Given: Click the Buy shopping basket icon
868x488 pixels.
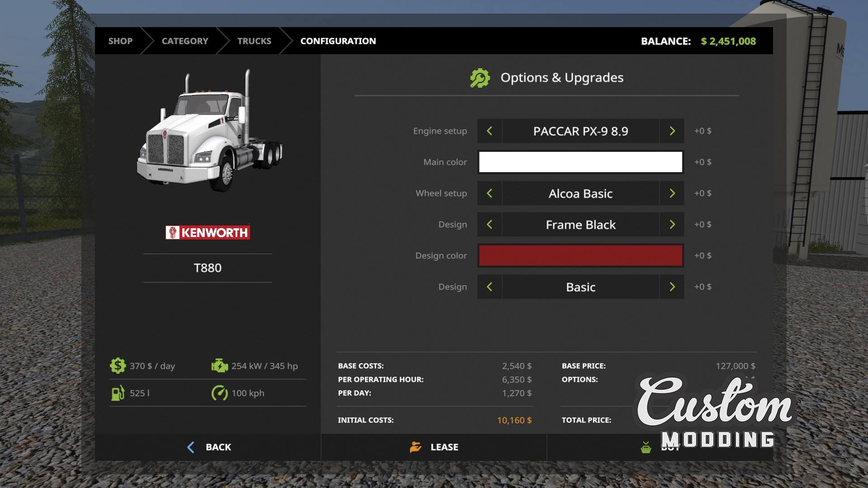Looking at the screenshot, I should point(646,448).
